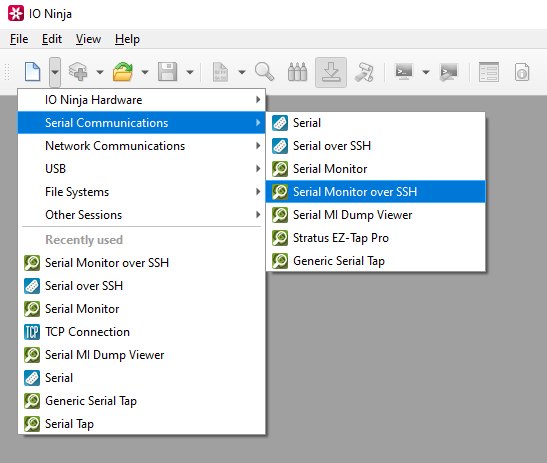Click the add layer plugin icon
This screenshot has width=547, height=463.
pyautogui.click(x=78, y=72)
